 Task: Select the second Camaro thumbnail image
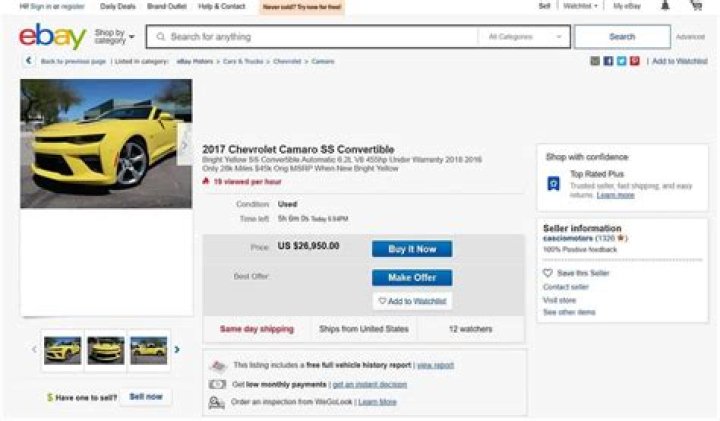click(106, 349)
